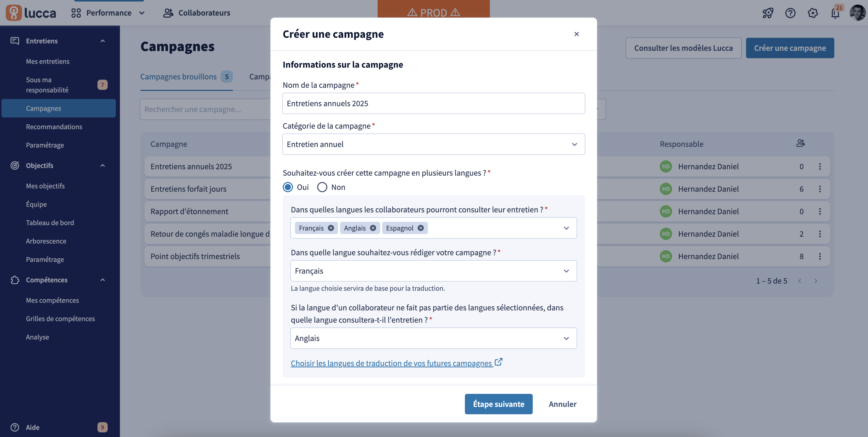Open Campagnes in sidebar
This screenshot has height=437, width=868.
coord(59,108)
